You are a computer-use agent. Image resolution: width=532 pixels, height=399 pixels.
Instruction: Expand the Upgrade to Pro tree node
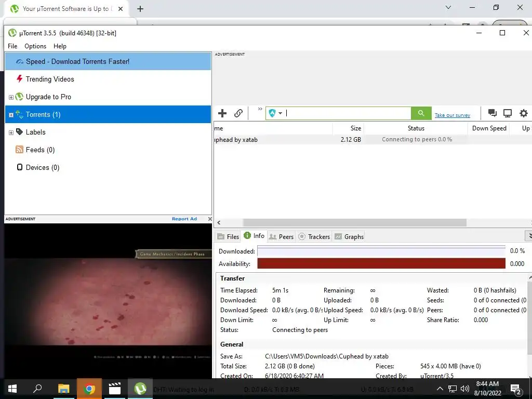(11, 97)
